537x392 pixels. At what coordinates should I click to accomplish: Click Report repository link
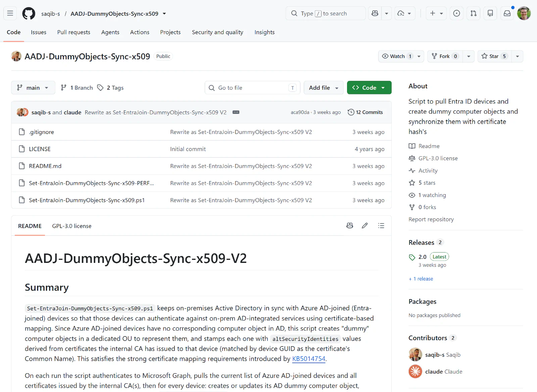[x=431, y=219]
